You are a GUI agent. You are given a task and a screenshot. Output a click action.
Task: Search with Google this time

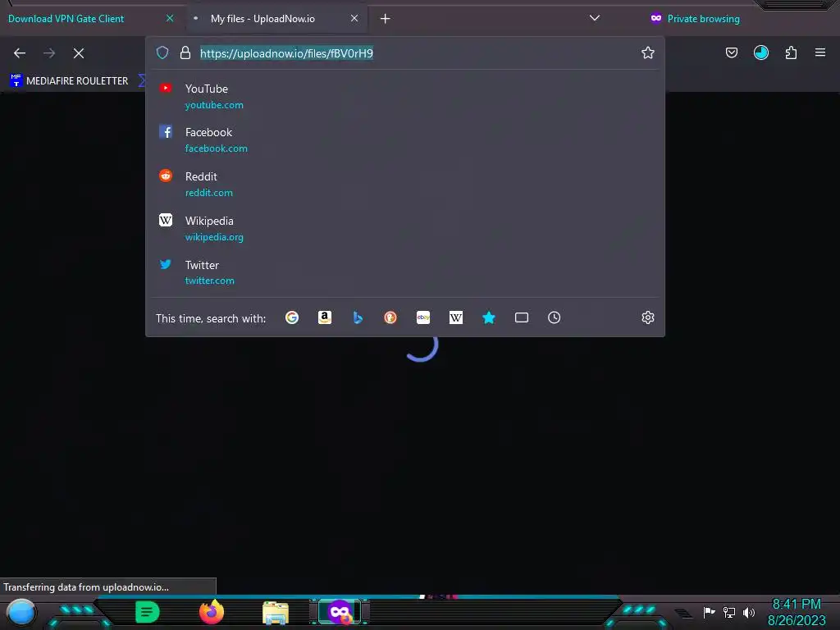[292, 317]
